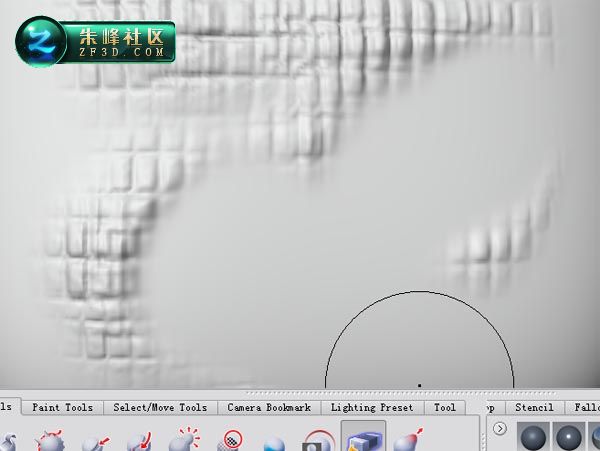Select the sphere tool with curved red arrow
This screenshot has height=451, width=600.
point(140,442)
